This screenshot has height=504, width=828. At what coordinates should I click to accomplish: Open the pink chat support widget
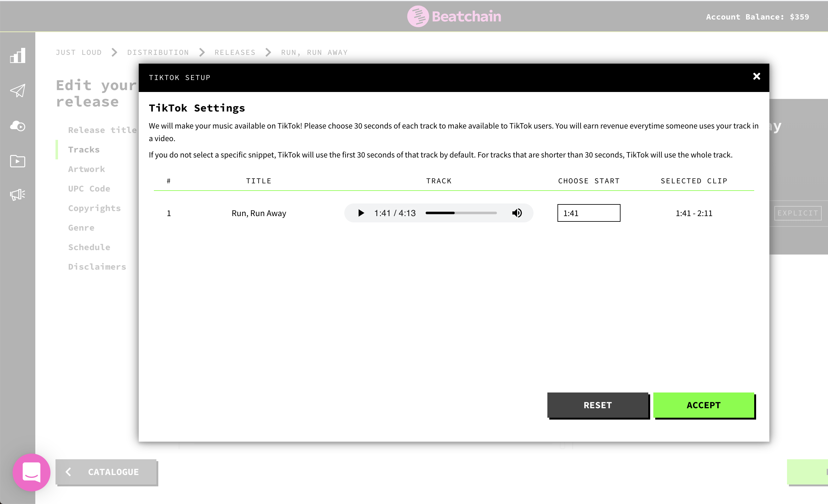(32, 472)
